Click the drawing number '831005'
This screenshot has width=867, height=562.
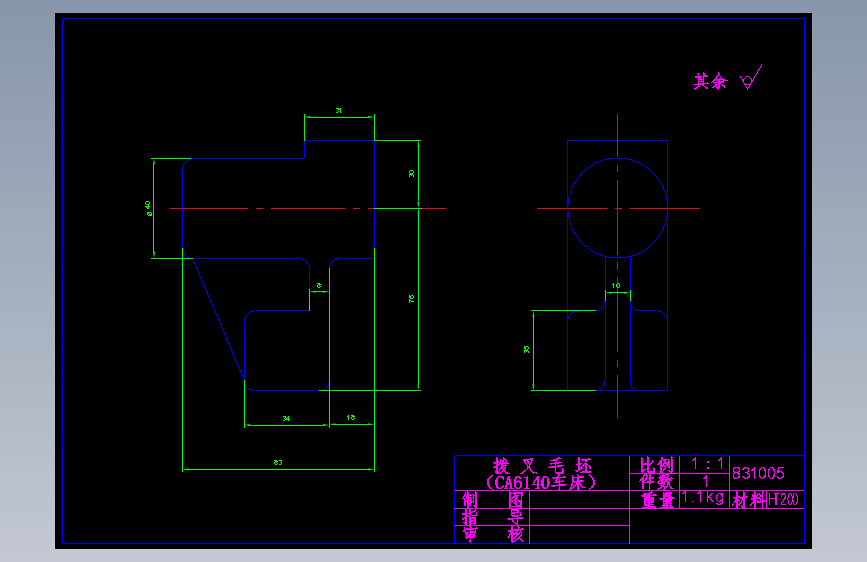point(758,473)
